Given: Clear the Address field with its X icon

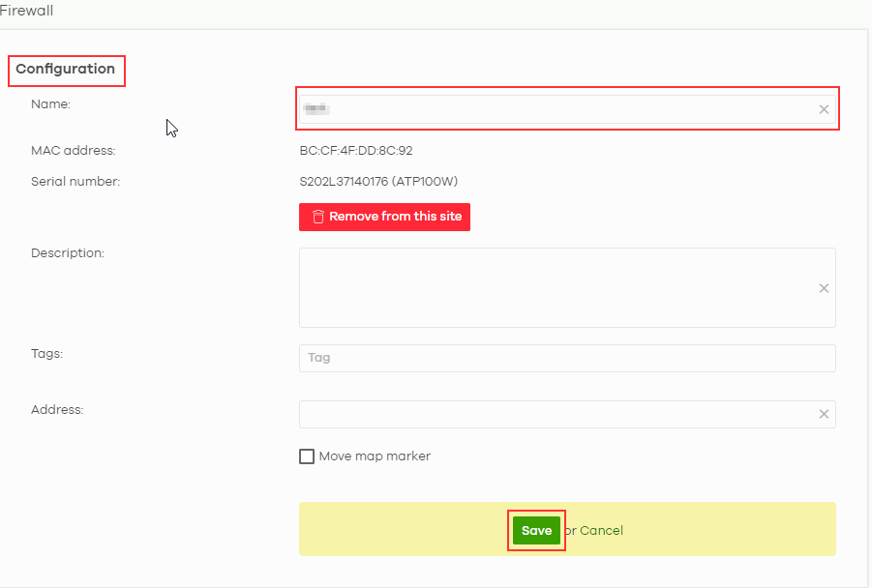Looking at the screenshot, I should [824, 414].
